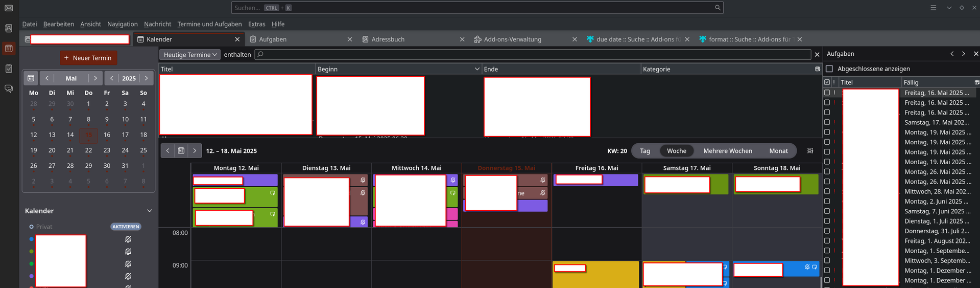Go to the next week in calendar view
This screenshot has height=288, width=980.
[x=195, y=151]
